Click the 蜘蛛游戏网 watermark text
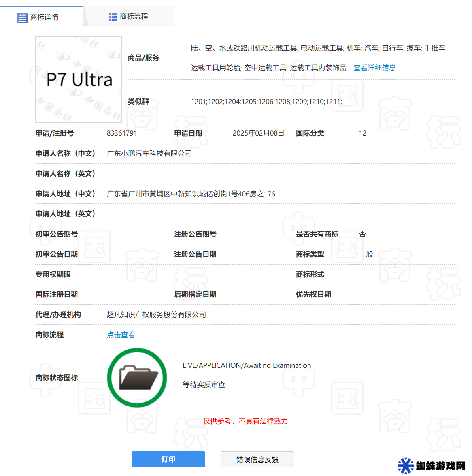 (x=440, y=466)
